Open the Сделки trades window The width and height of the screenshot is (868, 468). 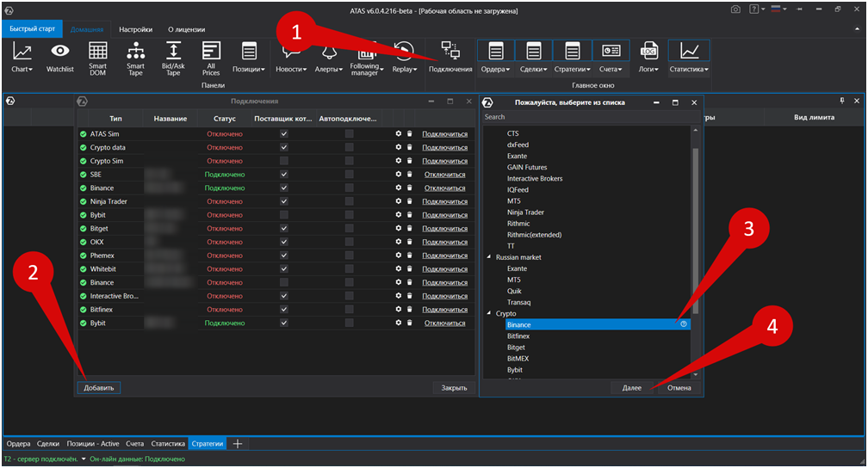tap(534, 57)
